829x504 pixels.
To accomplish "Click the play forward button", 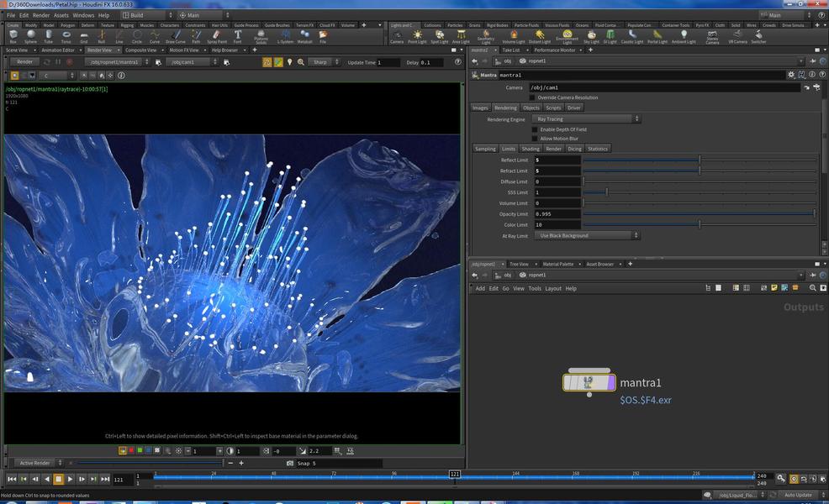I will pos(70,479).
